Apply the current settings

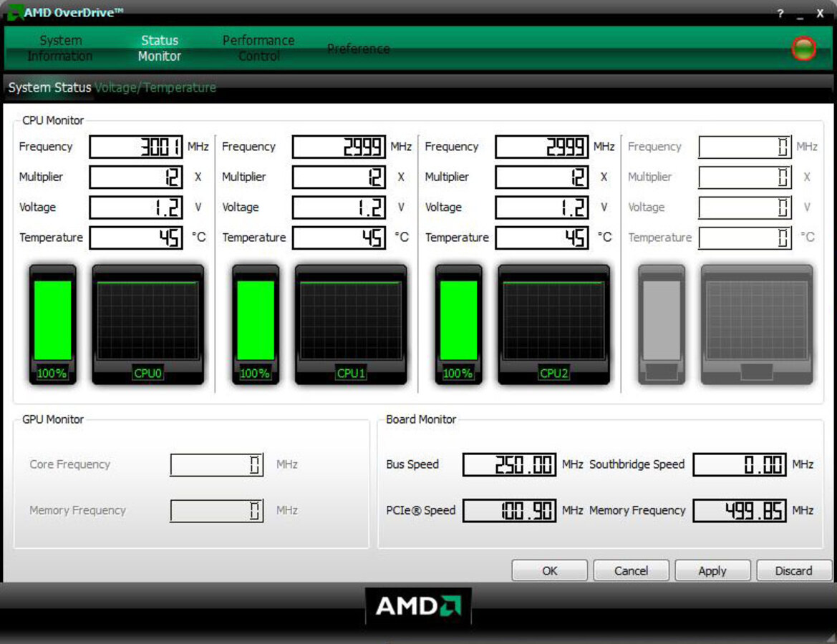point(712,571)
